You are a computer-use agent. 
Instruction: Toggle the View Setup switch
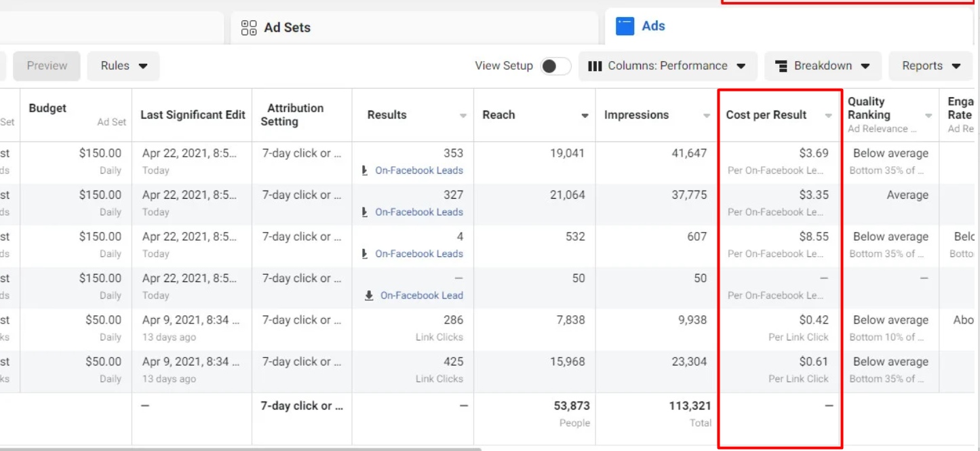tap(555, 66)
